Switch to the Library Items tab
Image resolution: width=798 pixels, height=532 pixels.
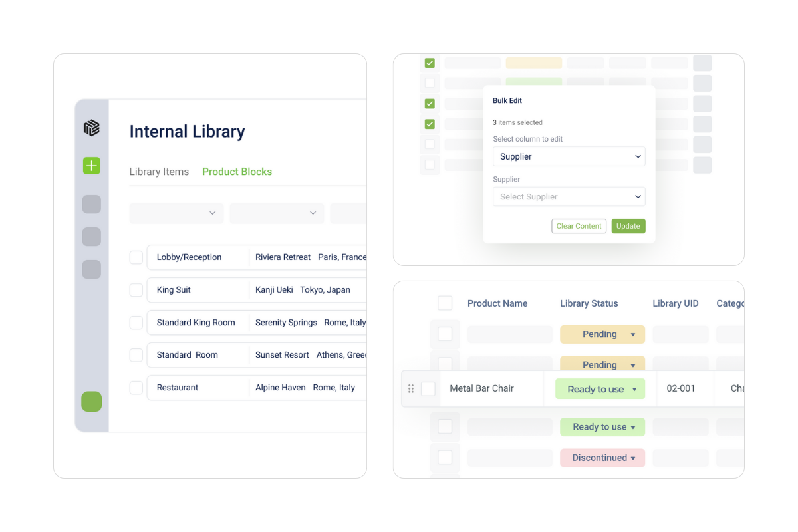coord(159,172)
